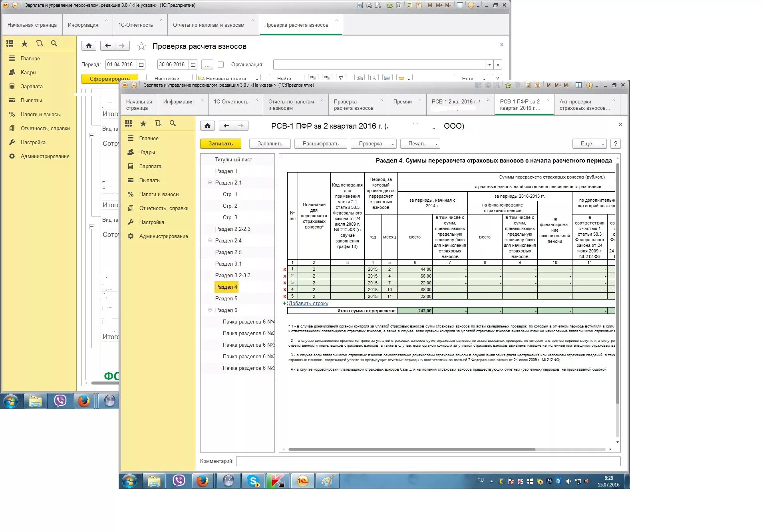
Task: Add to favorites via the star in the front title bar
Action: coord(508,85)
